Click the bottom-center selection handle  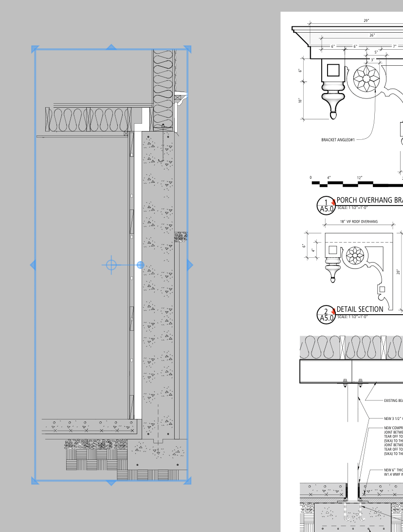pos(111,482)
